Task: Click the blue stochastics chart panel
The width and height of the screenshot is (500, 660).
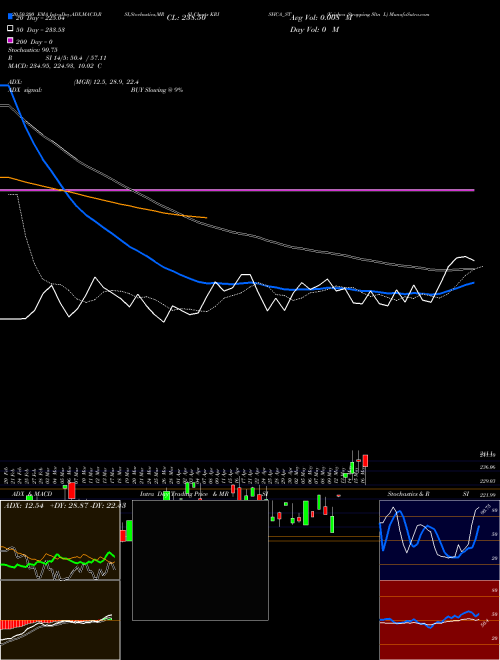Action: tap(439, 540)
